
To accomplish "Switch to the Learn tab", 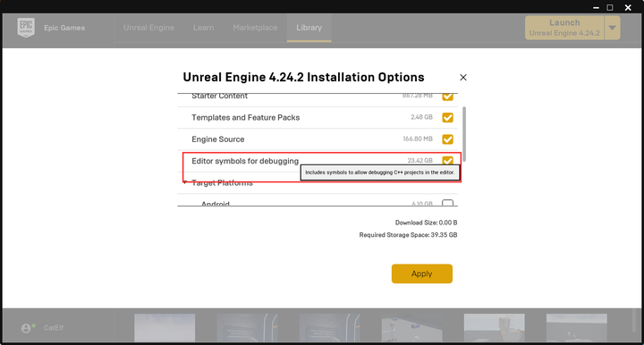I will [x=203, y=28].
